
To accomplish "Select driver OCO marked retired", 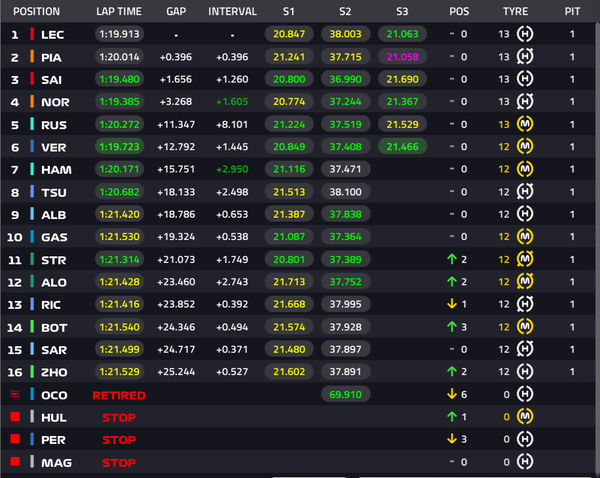I will 54,395.
